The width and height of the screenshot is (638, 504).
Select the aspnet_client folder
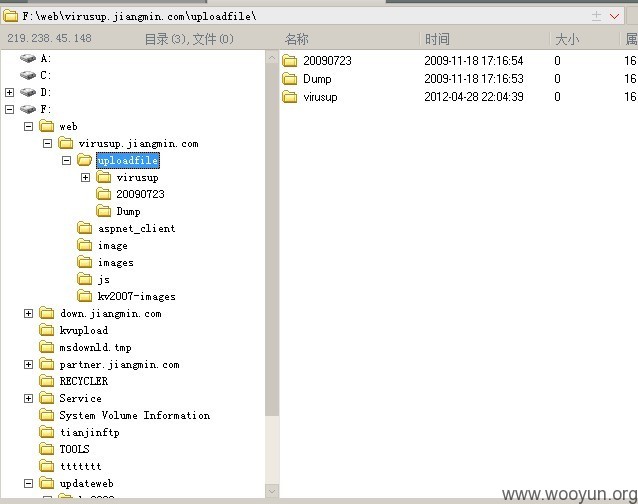tap(137, 228)
